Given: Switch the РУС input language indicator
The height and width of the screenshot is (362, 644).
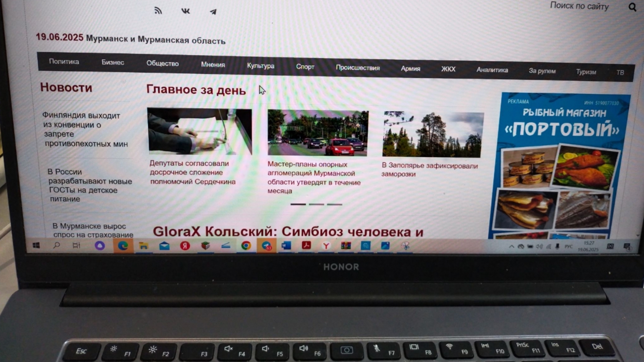Looking at the screenshot, I should (x=568, y=247).
